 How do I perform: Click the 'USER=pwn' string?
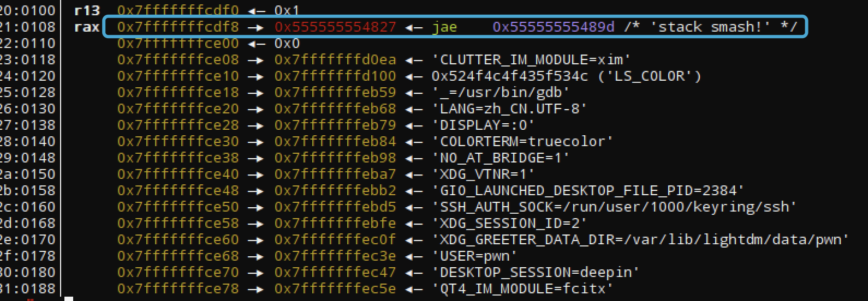(x=475, y=256)
